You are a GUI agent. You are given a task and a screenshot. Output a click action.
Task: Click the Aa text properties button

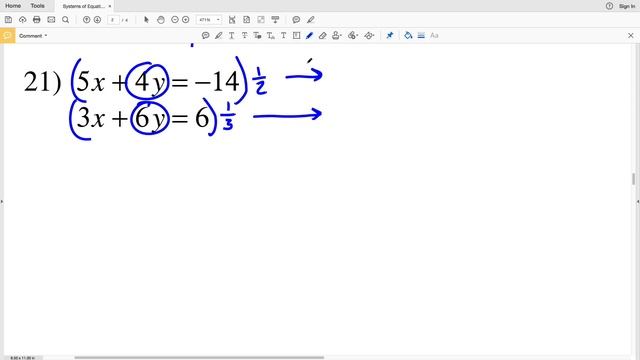(x=434, y=36)
